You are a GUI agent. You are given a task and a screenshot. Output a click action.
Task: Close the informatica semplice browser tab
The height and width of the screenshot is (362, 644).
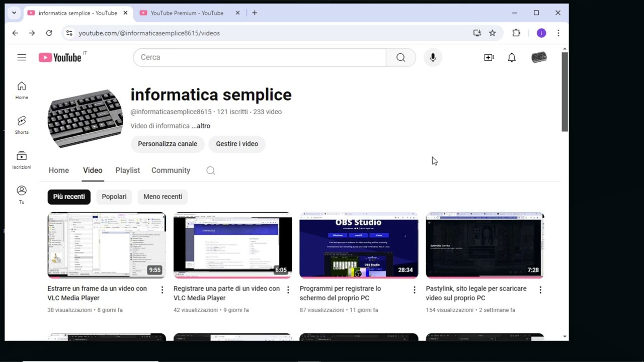tap(125, 13)
